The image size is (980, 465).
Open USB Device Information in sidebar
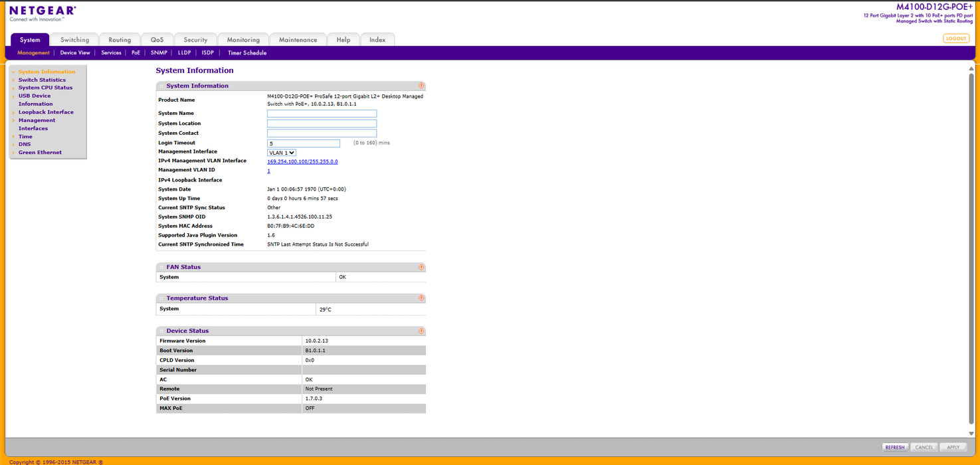point(35,100)
